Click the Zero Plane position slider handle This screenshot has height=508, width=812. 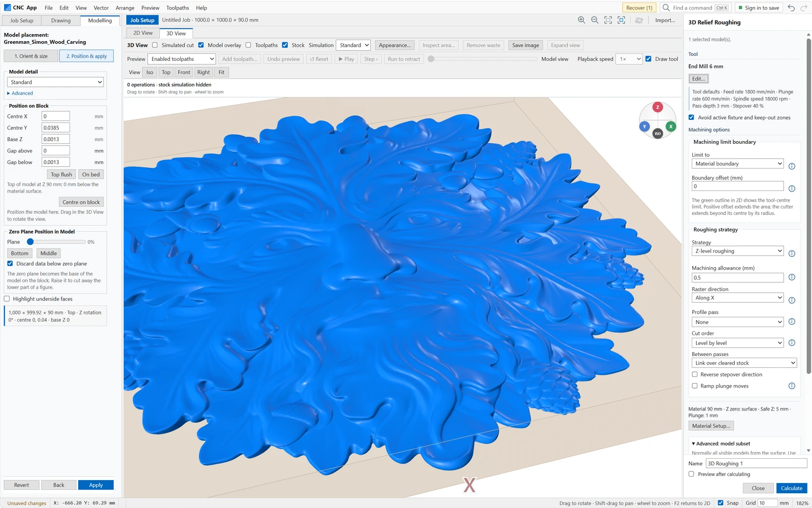click(30, 242)
